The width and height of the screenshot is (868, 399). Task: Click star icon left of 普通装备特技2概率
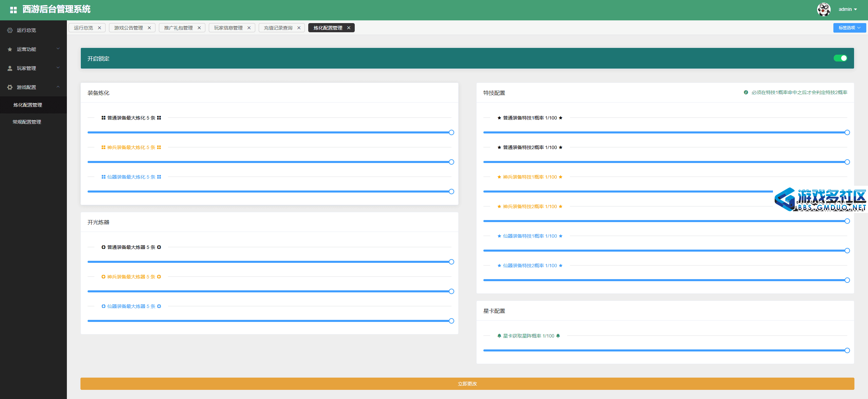[499, 147]
